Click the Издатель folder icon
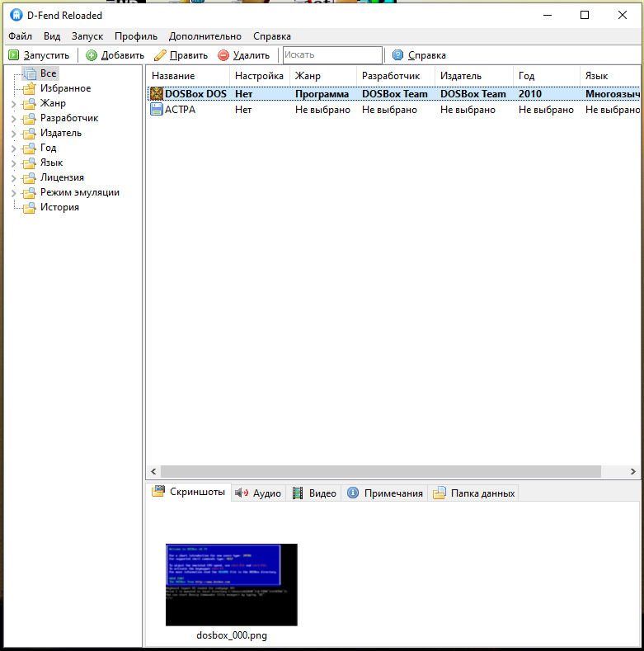Screen dimensions: 644x651 [x=29, y=133]
